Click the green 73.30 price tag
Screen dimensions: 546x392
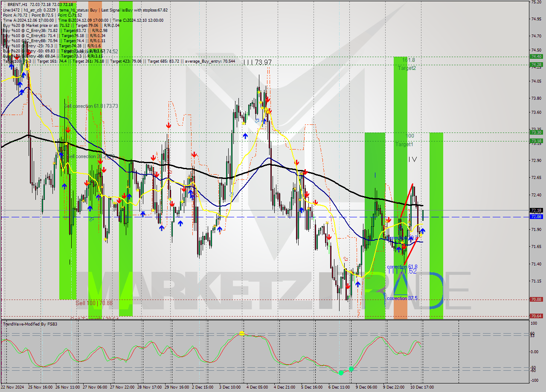click(x=536, y=133)
